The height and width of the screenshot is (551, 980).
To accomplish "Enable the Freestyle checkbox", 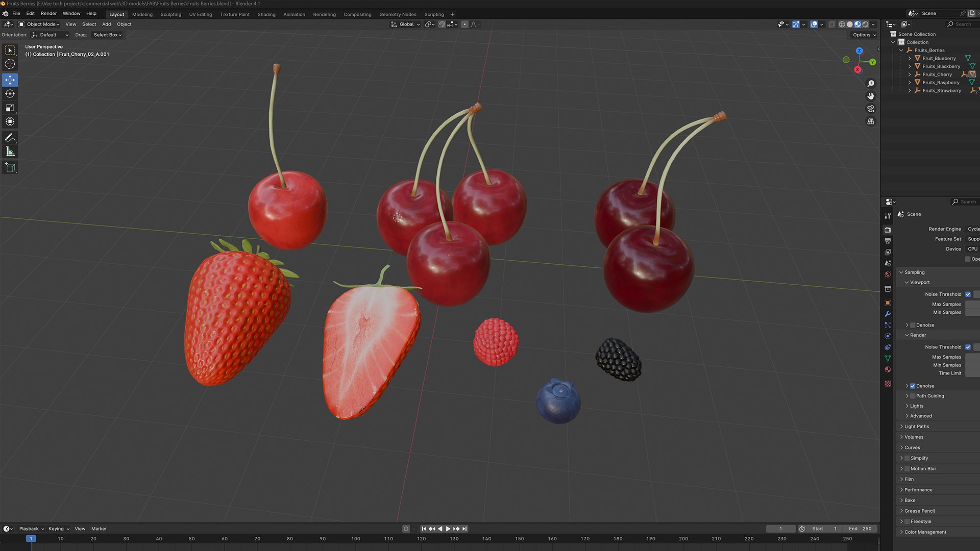I will tap(907, 521).
